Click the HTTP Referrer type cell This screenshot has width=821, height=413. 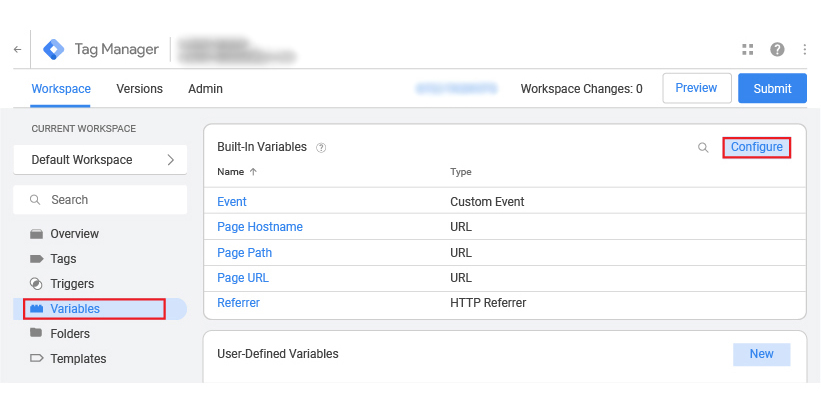(488, 303)
